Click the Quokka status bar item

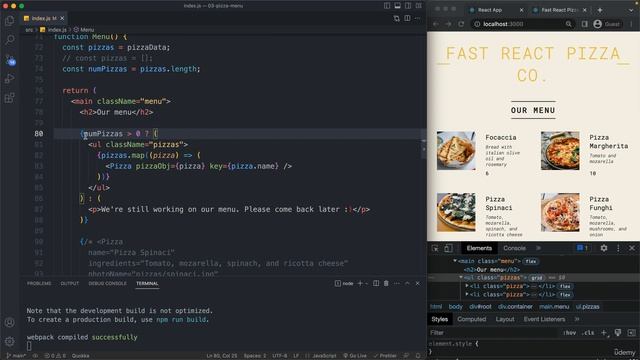point(80,356)
